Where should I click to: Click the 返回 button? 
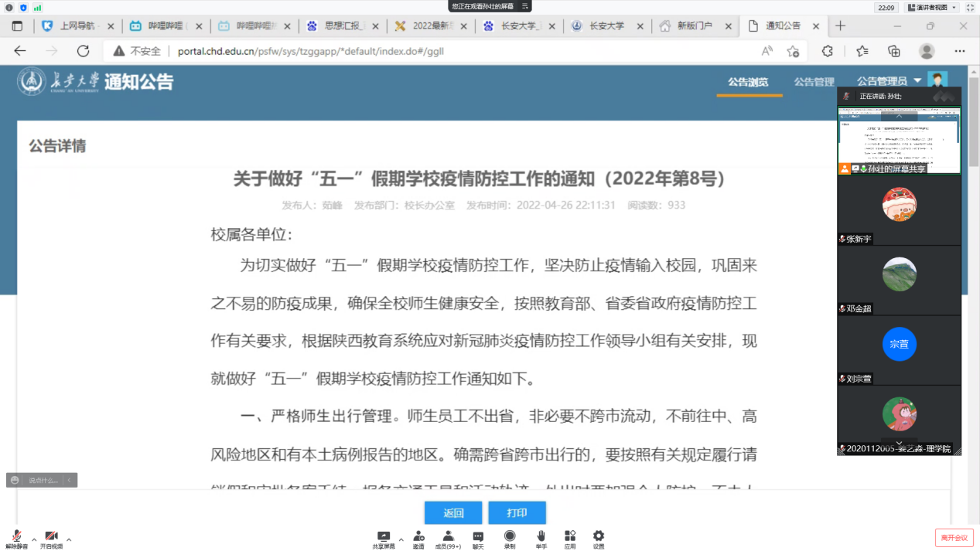(x=453, y=513)
